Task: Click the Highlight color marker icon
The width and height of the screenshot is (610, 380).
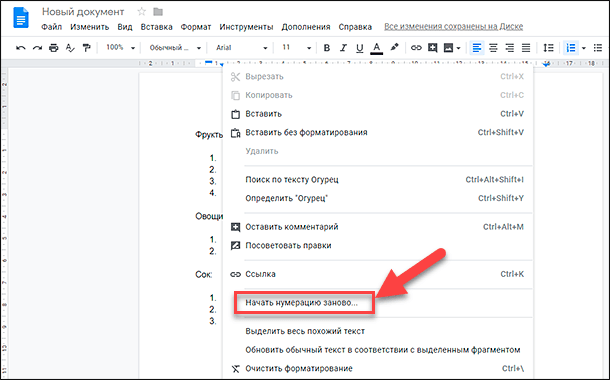Action: pos(394,47)
